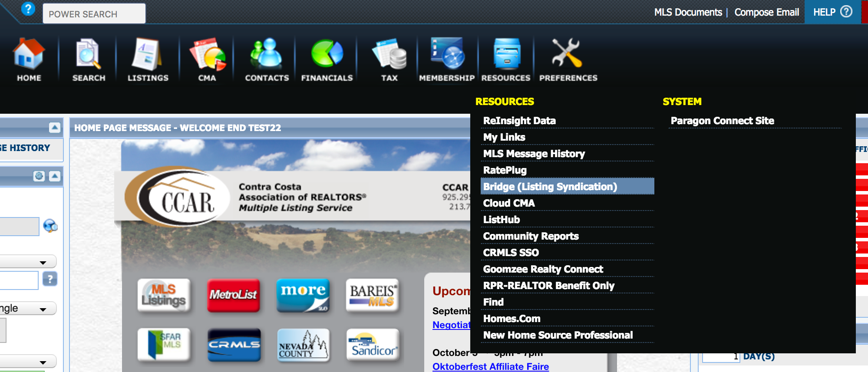This screenshot has height=372, width=868.
Task: Open MLS Documents link
Action: click(688, 12)
